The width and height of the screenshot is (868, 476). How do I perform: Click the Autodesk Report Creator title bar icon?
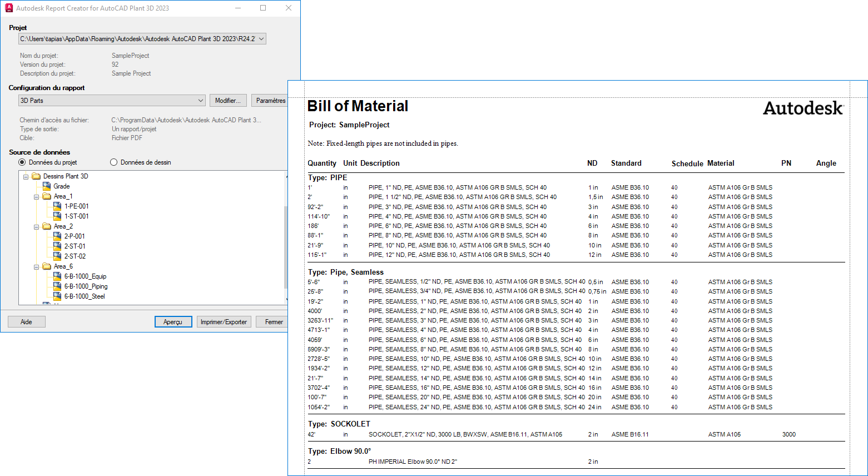(9, 8)
